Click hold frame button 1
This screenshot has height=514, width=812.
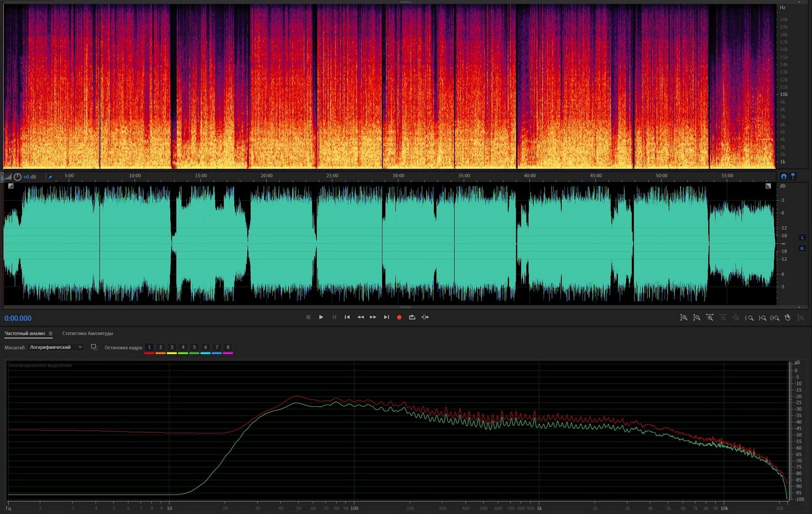click(x=150, y=347)
